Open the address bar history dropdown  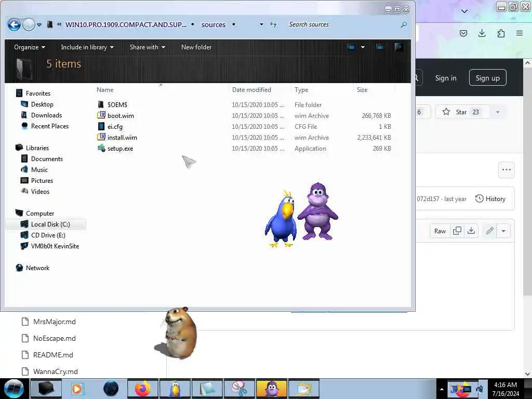pos(261,24)
